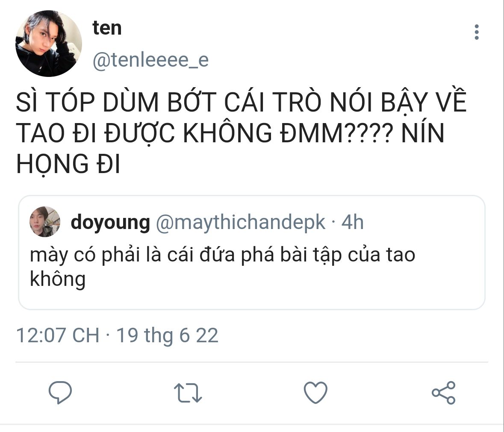Open doyoung's small avatar in quoted tweet
Viewport: 504px width, 432px height.
tap(45, 222)
